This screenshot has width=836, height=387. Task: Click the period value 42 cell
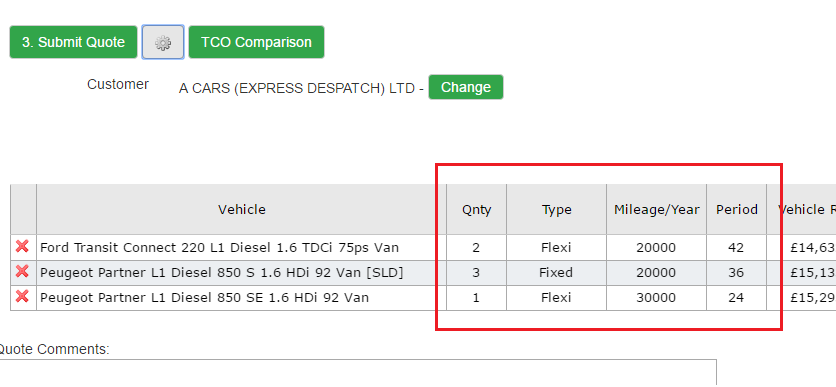[737, 247]
